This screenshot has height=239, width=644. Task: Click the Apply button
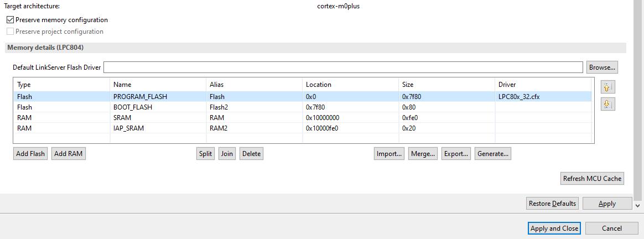(x=607, y=203)
